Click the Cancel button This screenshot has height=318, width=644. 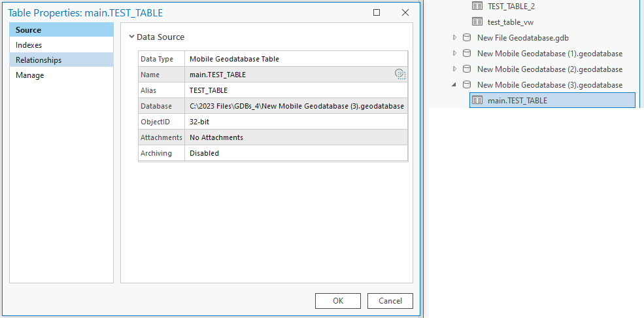(390, 301)
